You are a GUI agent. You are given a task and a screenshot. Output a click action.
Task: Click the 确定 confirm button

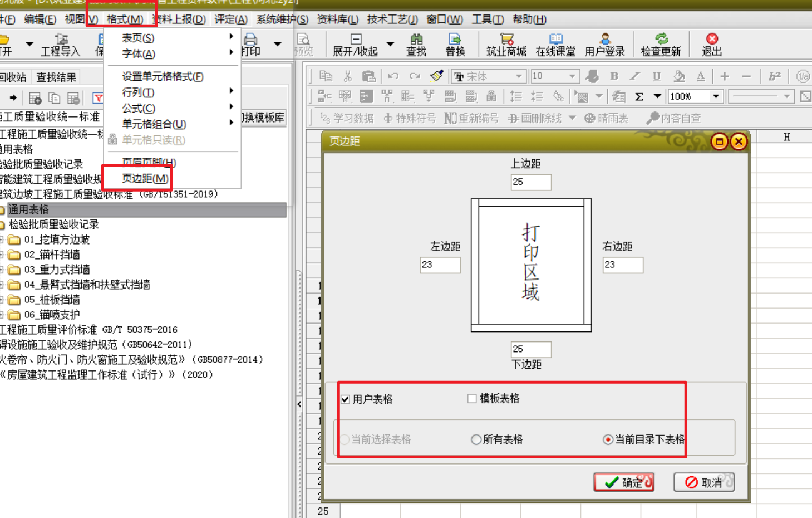pos(624,482)
